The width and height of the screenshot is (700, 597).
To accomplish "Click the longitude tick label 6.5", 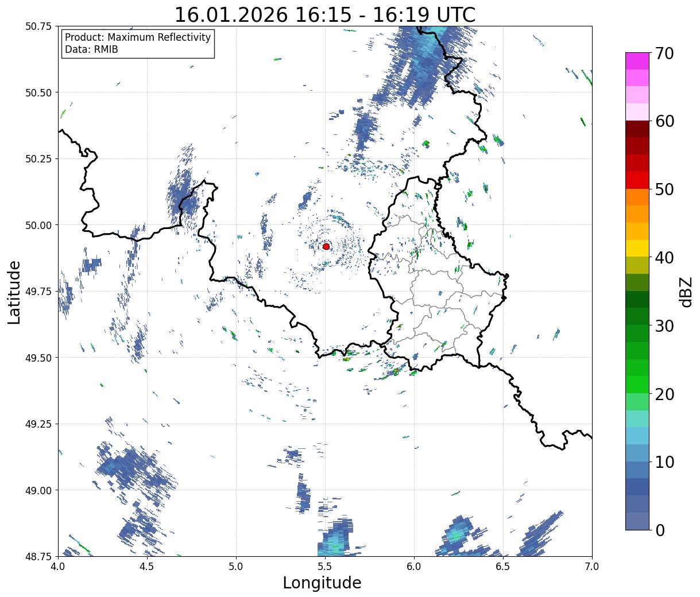I will coord(503,566).
